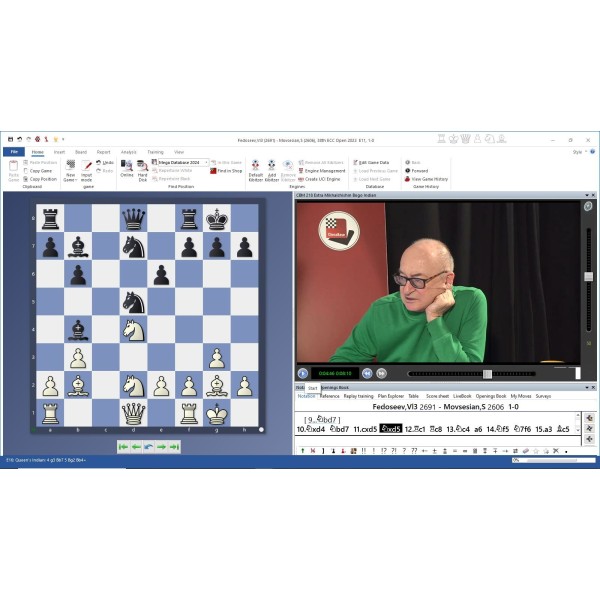600x600 pixels.
Task: Open the LiveBook tab
Action: tap(462, 396)
